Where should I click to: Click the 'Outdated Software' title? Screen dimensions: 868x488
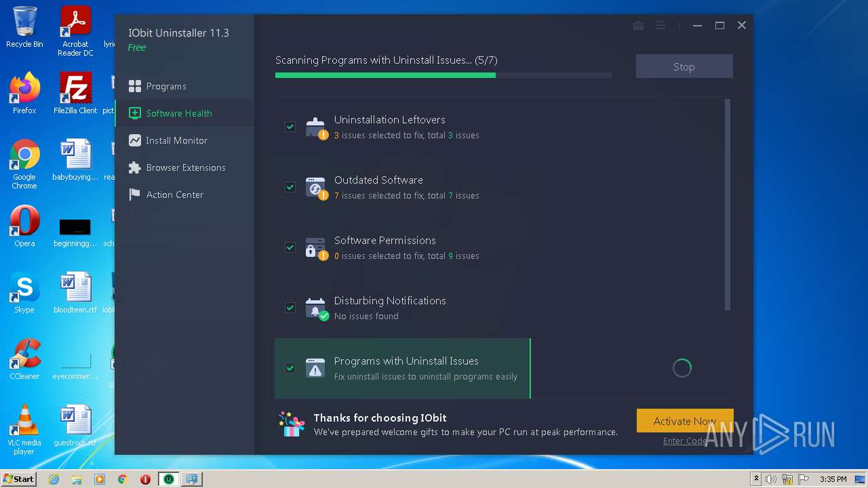[x=378, y=180]
